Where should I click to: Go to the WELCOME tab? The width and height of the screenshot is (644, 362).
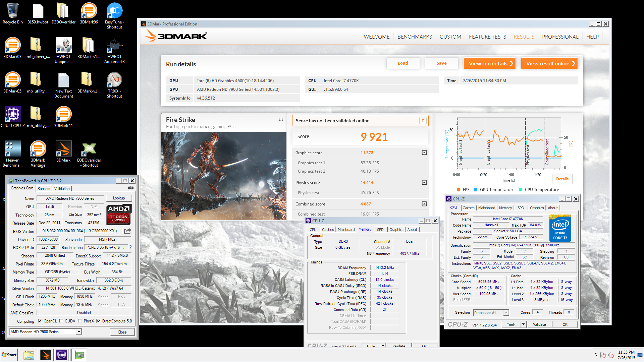[x=377, y=37]
